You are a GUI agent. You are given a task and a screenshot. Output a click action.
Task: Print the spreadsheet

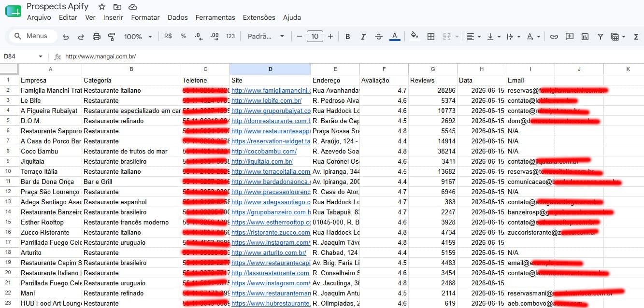click(96, 37)
